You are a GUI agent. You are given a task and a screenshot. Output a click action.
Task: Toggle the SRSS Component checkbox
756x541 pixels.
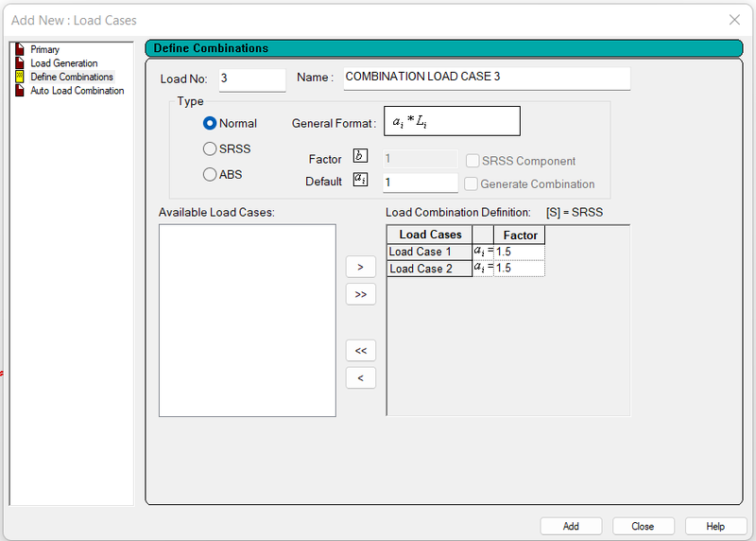(472, 161)
